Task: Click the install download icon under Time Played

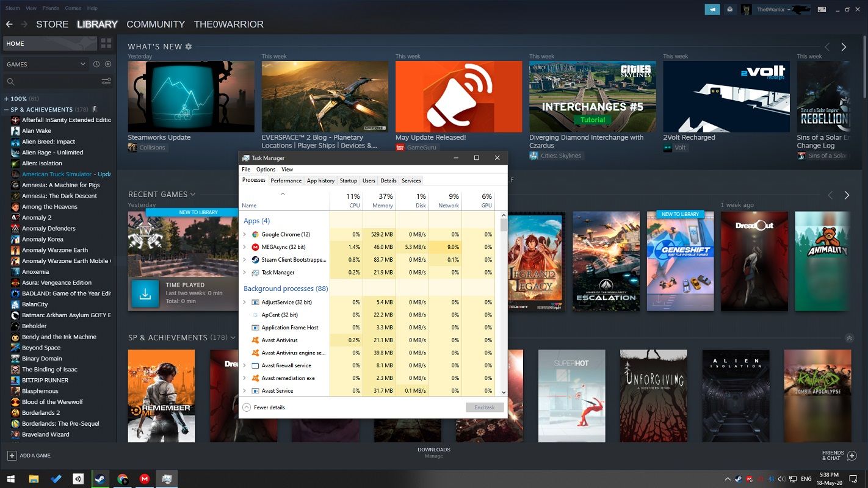Action: tap(145, 294)
